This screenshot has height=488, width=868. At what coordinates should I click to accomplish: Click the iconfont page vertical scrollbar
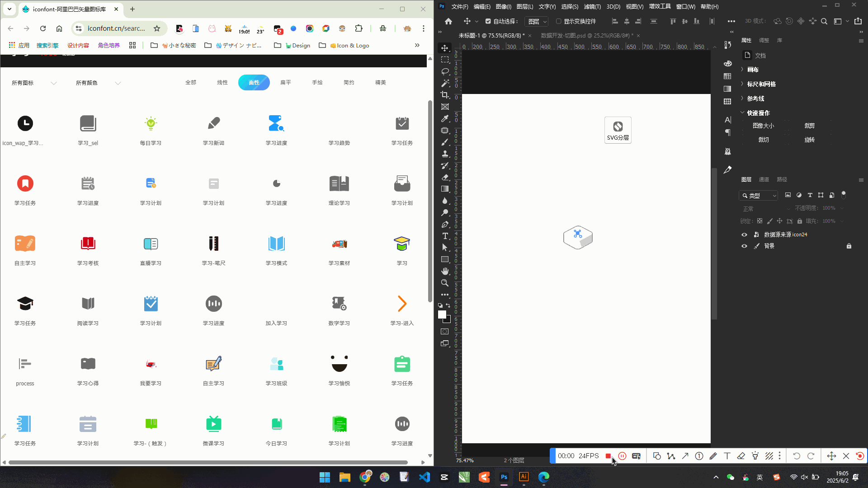[x=430, y=201]
